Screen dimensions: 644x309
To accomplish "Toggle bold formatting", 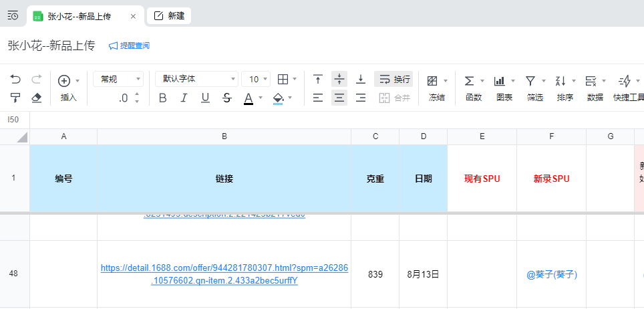I will pyautogui.click(x=162, y=98).
